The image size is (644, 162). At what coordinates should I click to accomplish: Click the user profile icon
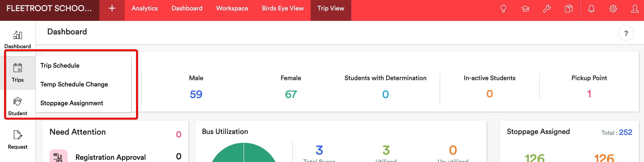pos(634,9)
